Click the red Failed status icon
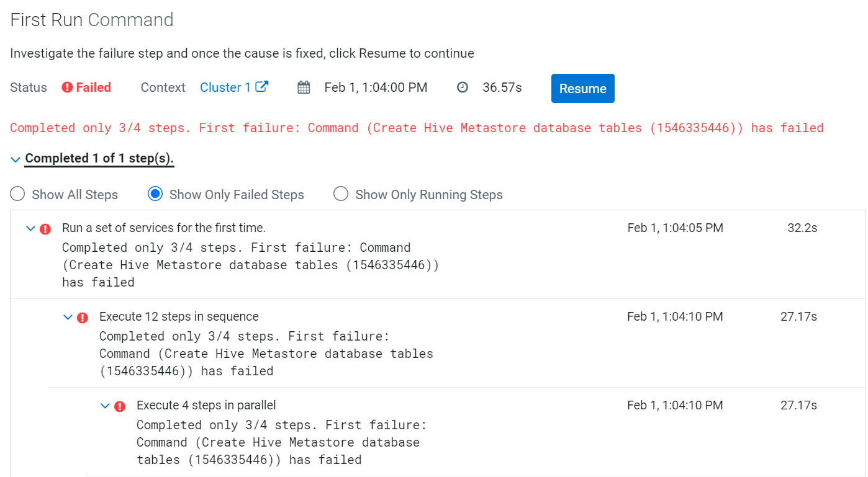Screen dimensions: 868x477 (x=67, y=87)
